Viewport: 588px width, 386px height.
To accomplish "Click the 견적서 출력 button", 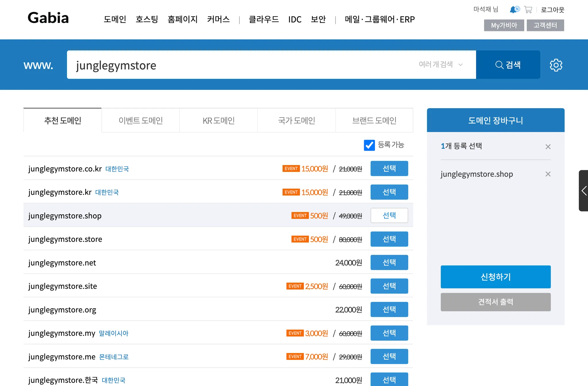I will pos(496,302).
